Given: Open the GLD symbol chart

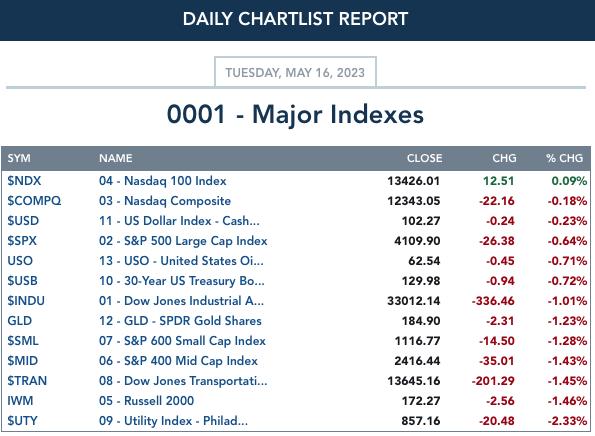Looking at the screenshot, I should tap(19, 321).
